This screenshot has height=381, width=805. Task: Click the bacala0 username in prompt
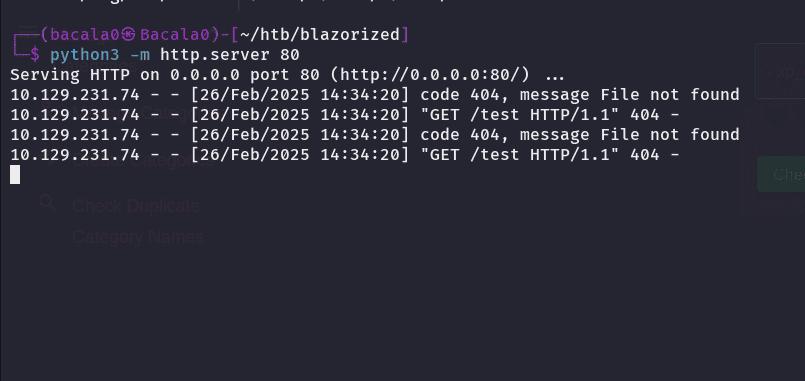coord(85,35)
